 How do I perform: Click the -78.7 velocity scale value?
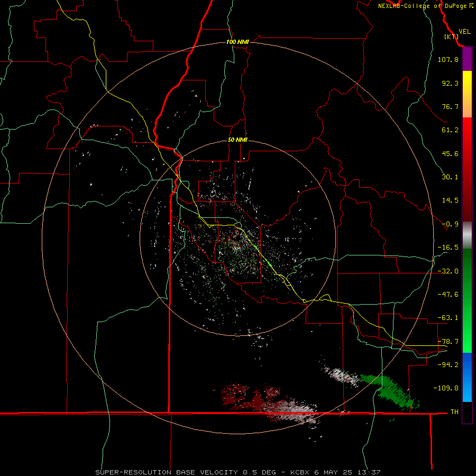pos(448,342)
